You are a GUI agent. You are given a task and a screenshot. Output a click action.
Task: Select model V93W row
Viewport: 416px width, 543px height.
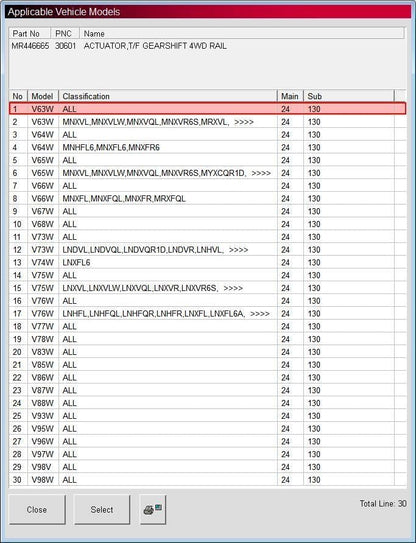(x=207, y=416)
